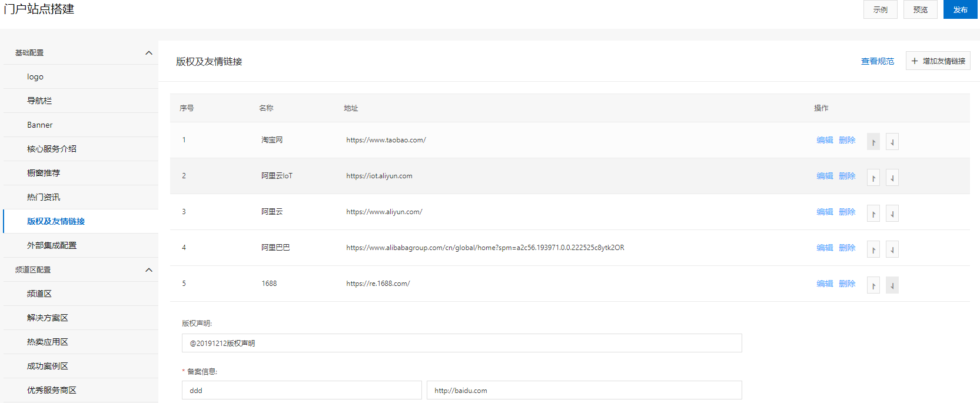The width and height of the screenshot is (980, 403).
Task: Open the logo settings page
Action: pos(81,76)
